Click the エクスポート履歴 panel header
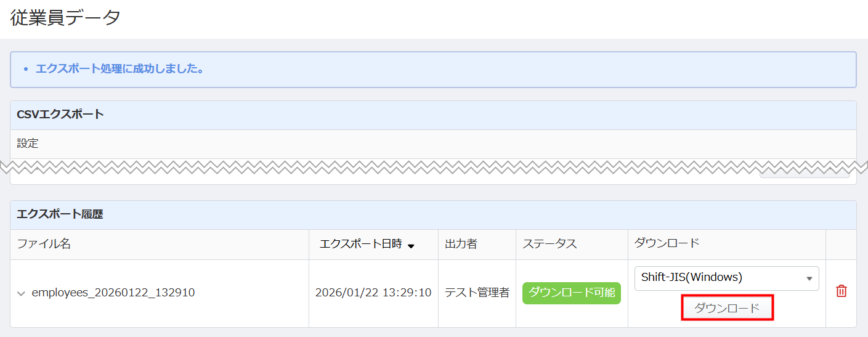Image resolution: width=868 pixels, height=337 pixels. [x=60, y=214]
